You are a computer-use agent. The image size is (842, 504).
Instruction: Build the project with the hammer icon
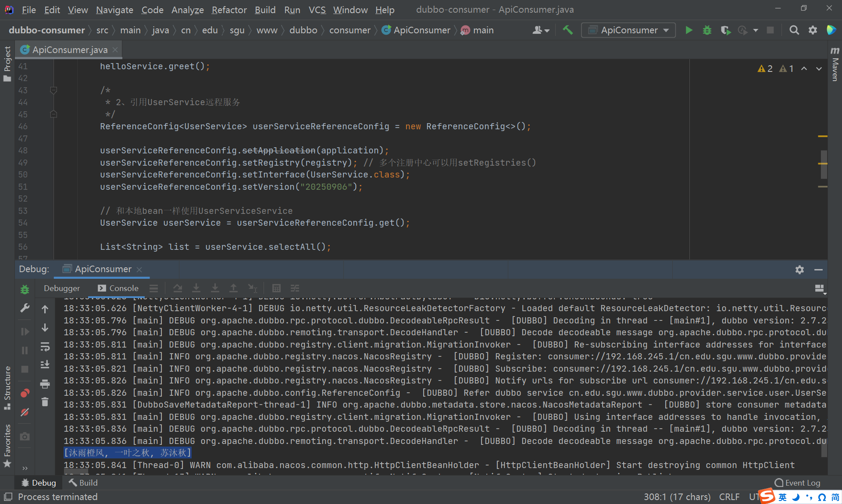click(567, 30)
